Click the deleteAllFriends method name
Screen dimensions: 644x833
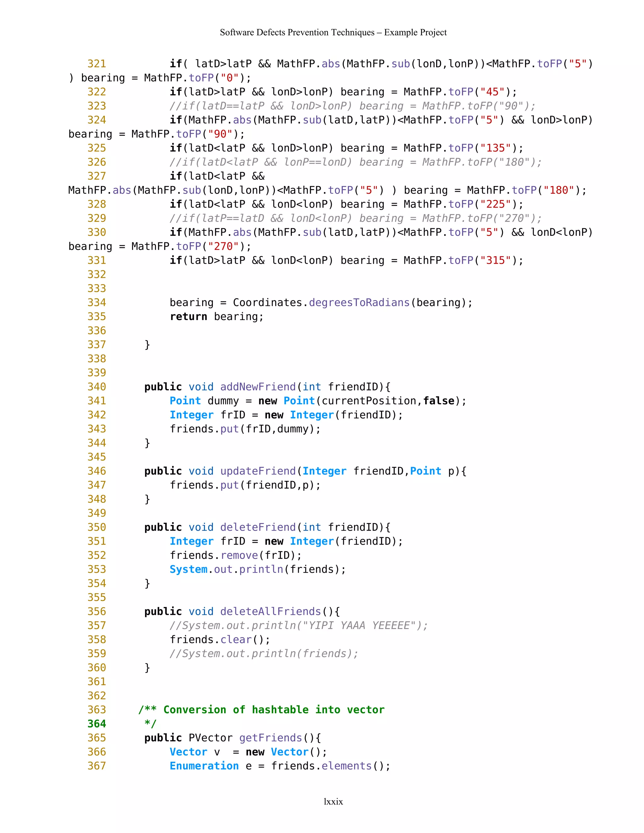tap(270, 611)
